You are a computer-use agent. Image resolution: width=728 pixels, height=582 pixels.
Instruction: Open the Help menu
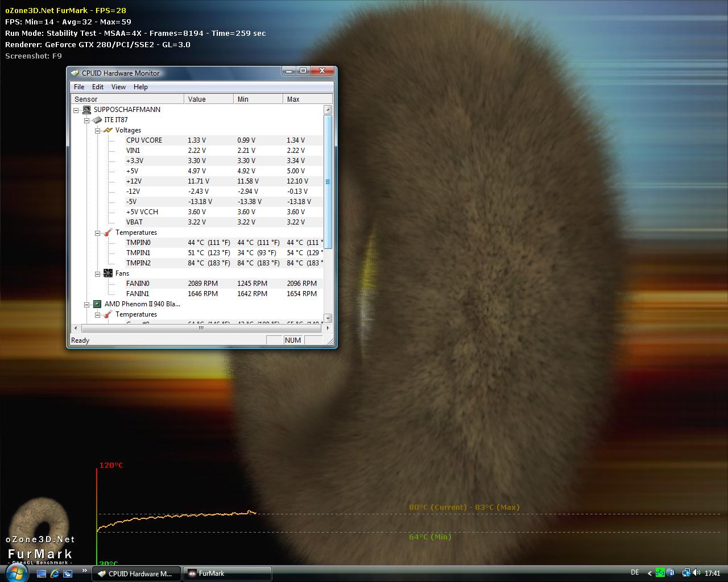(140, 87)
